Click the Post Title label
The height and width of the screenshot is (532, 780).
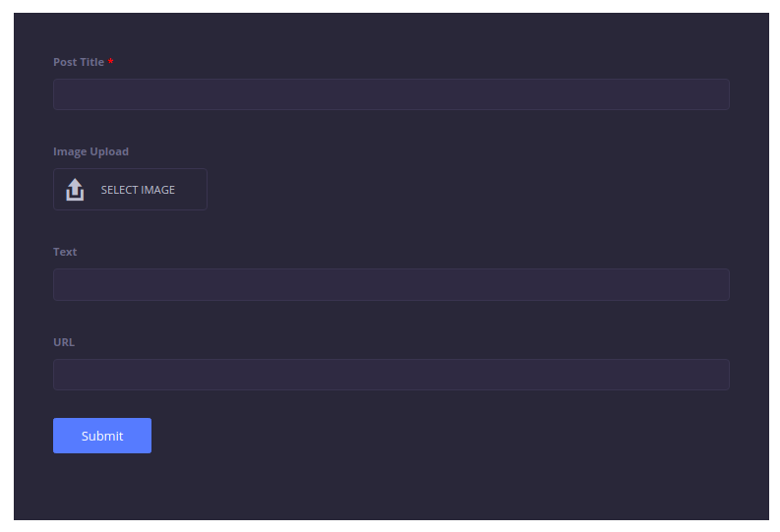coord(79,62)
